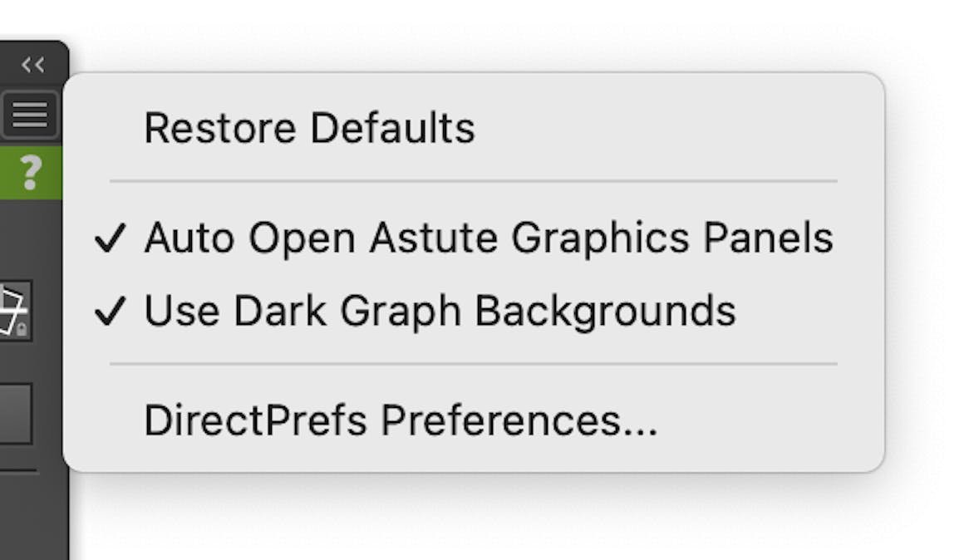Open DirectPrefs help via the green icon
The image size is (974, 560).
[30, 173]
